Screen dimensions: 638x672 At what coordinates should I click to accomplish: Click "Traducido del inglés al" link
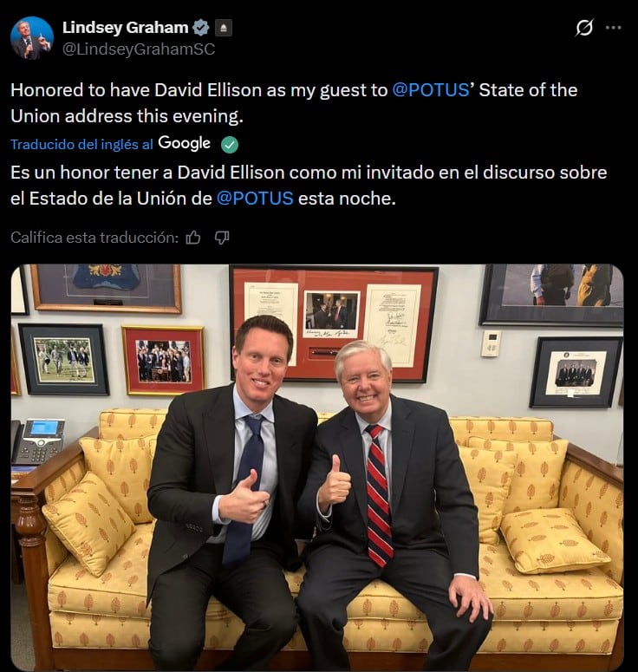click(x=81, y=145)
